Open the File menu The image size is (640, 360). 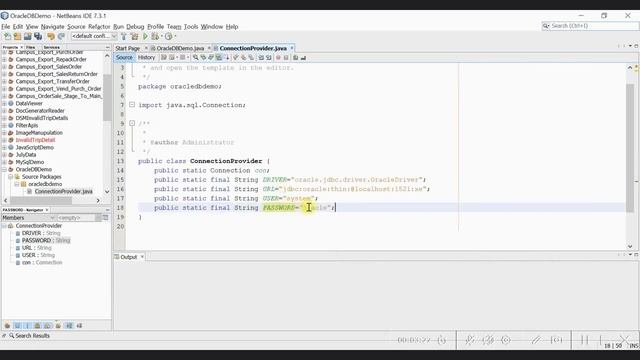point(6,27)
